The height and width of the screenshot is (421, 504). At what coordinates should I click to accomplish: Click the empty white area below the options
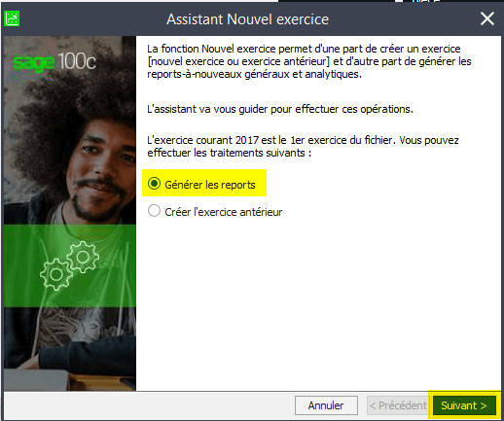(x=318, y=304)
